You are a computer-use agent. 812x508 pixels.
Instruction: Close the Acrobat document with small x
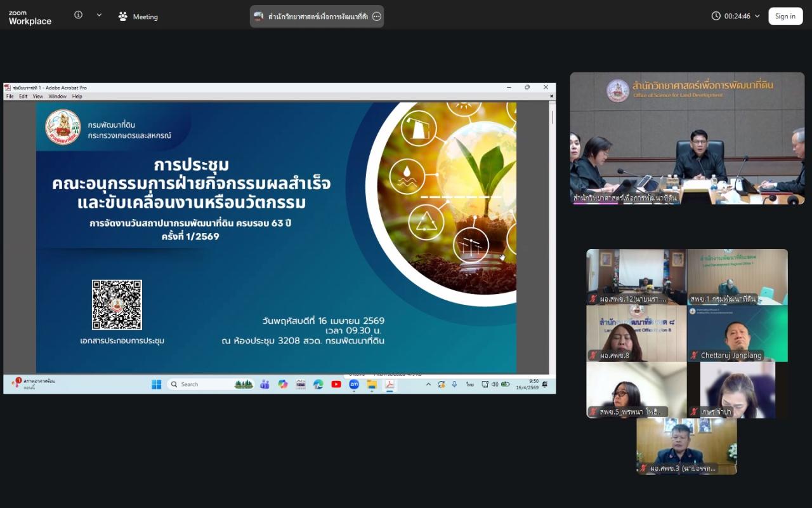[551, 97]
